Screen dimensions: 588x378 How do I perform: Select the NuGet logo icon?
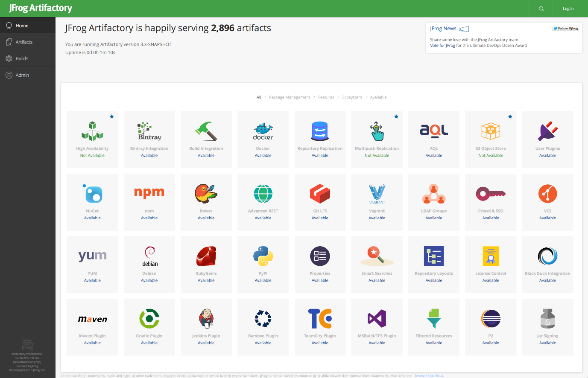[x=93, y=193]
